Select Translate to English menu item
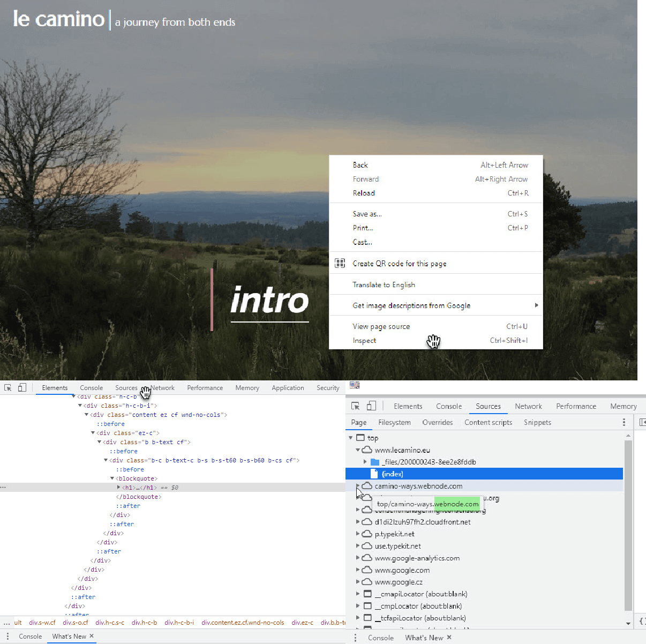 (x=436, y=284)
